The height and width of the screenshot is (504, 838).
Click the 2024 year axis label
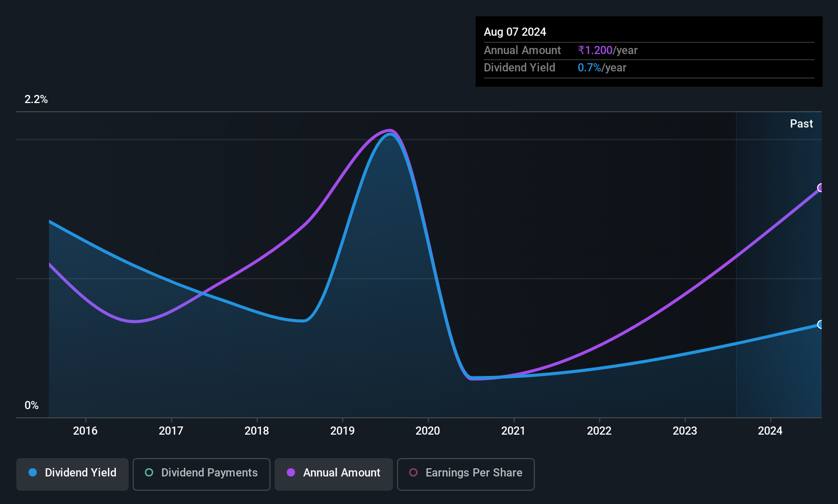pos(770,431)
